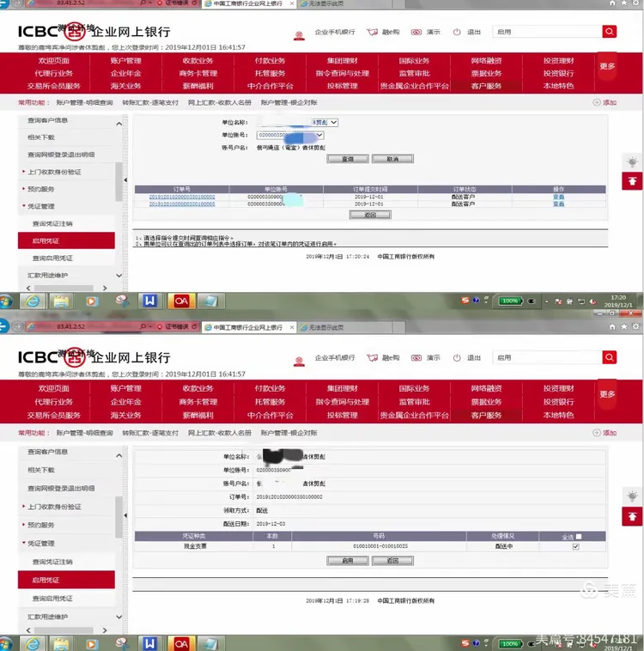Screen dimensions: 644x651
Task: Click the sidebar vertical scrollbar in the lower window
Action: [118, 517]
